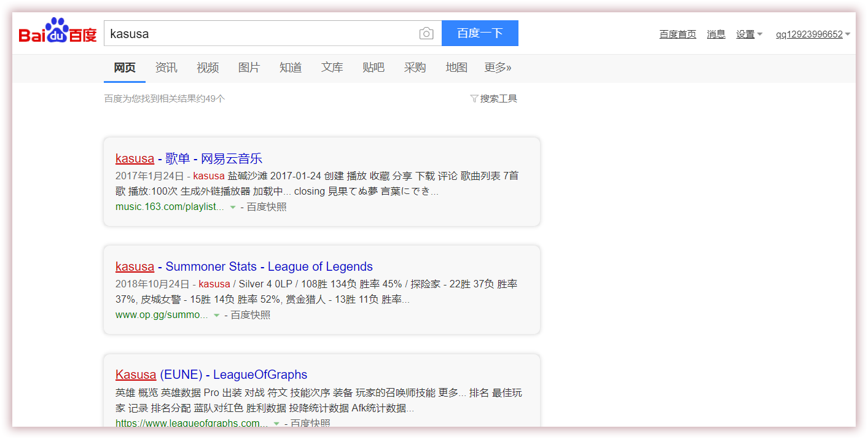Viewport: 868px width, 439px height.
Task: Expand the 更多» tab menu
Action: [498, 68]
